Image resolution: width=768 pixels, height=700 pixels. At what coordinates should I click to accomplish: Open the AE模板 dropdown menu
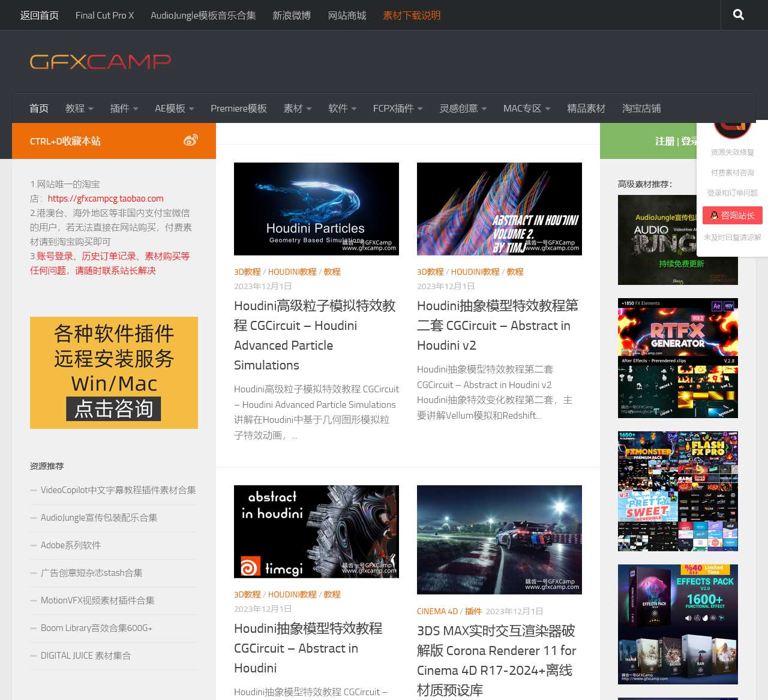175,109
